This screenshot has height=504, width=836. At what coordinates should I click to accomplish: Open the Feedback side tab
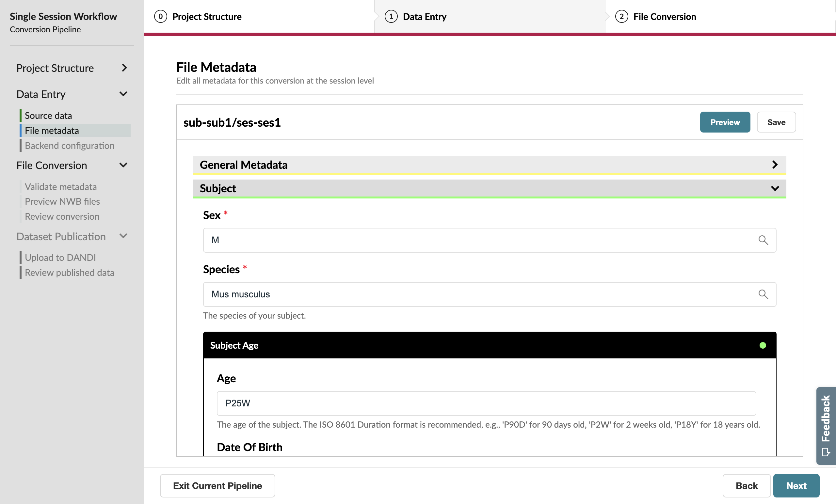coord(826,426)
